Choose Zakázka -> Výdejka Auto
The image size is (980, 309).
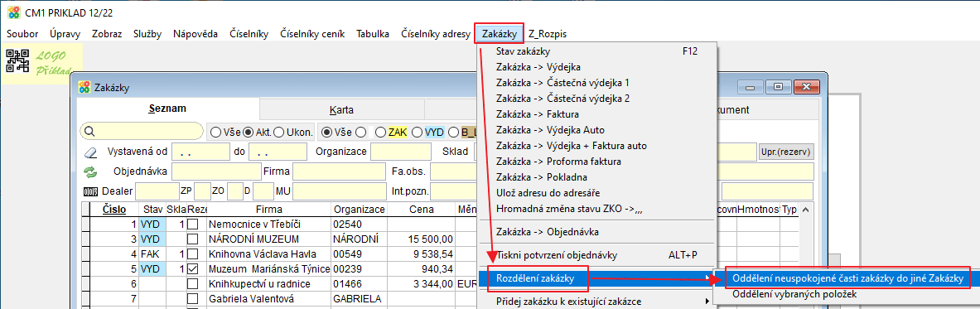pos(597,129)
